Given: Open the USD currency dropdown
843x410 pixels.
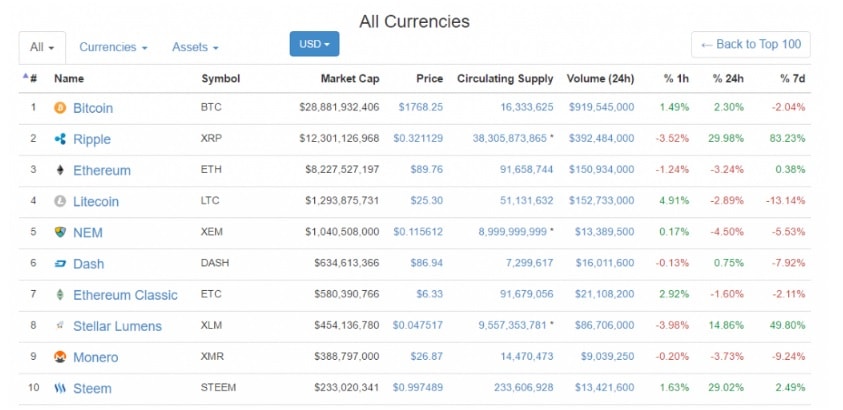Looking at the screenshot, I should (x=314, y=45).
